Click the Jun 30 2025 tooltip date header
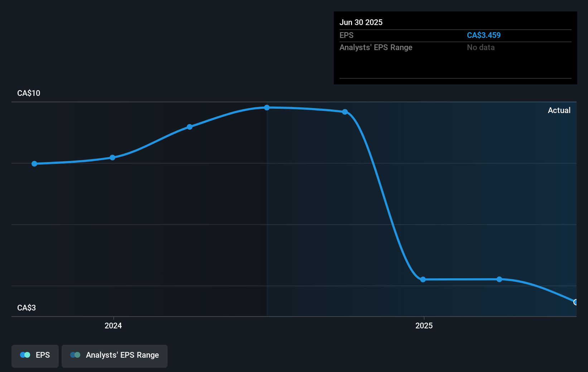588x372 pixels. coord(361,23)
